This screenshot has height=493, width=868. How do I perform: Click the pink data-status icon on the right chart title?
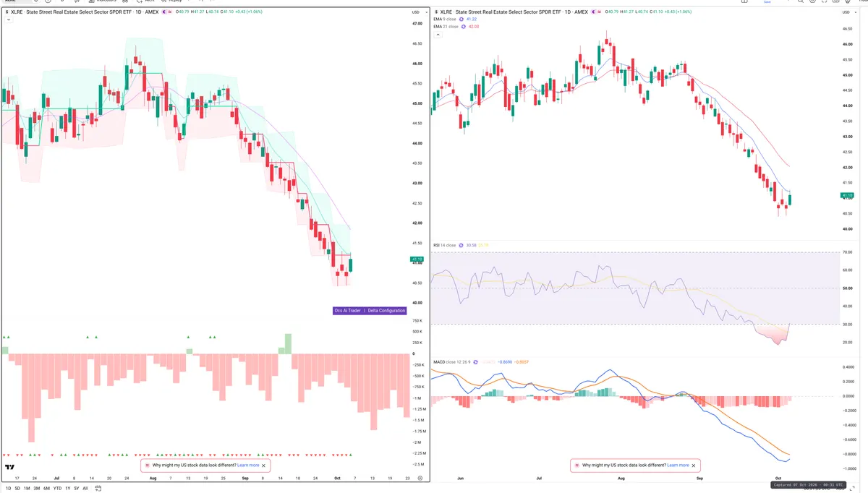coord(600,12)
